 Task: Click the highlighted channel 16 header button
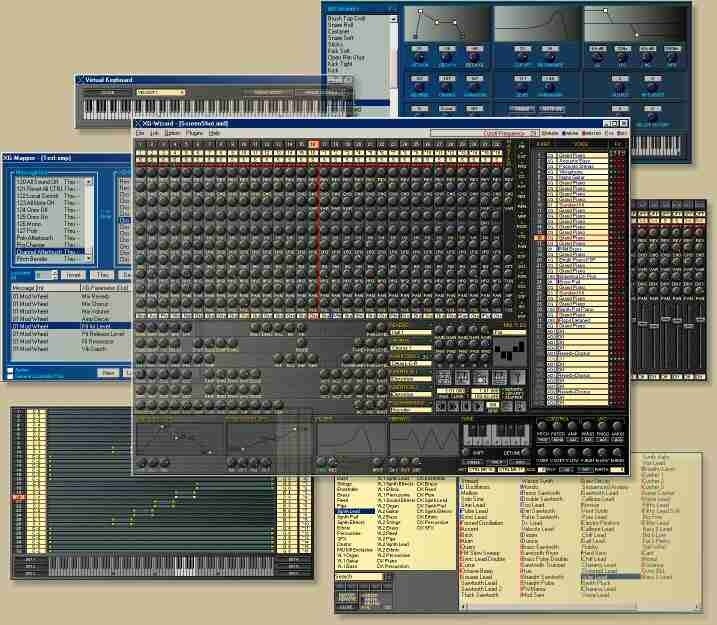click(x=313, y=144)
